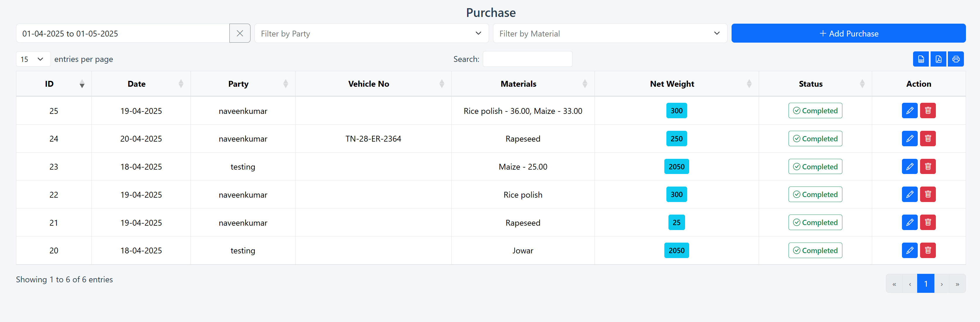980x322 pixels.
Task: Export the purchase table to Excel
Action: pyautogui.click(x=921, y=59)
